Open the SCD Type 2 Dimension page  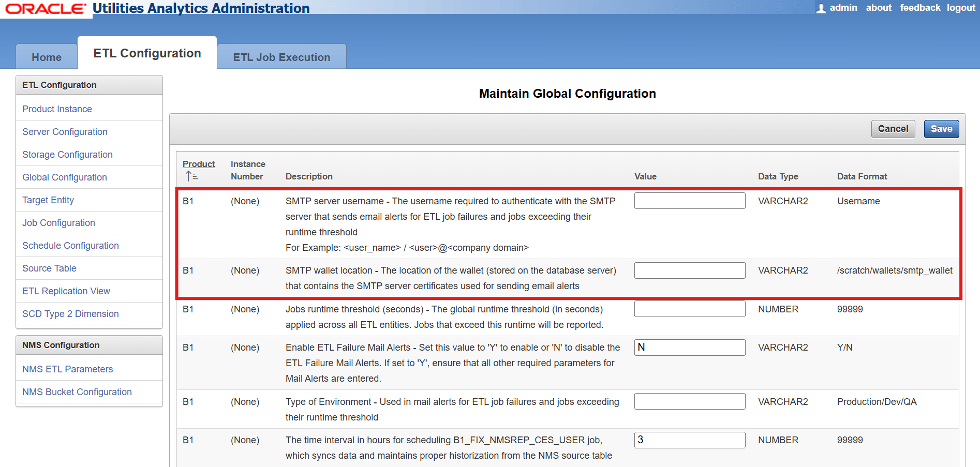tap(70, 313)
